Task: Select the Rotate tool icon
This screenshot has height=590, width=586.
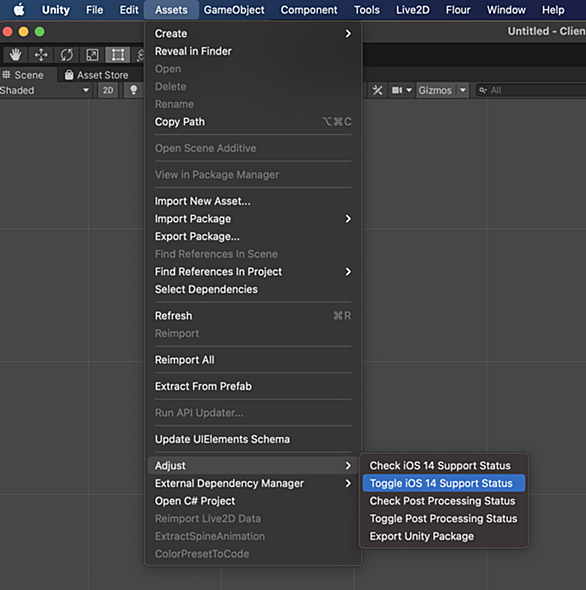Action: 67,55
